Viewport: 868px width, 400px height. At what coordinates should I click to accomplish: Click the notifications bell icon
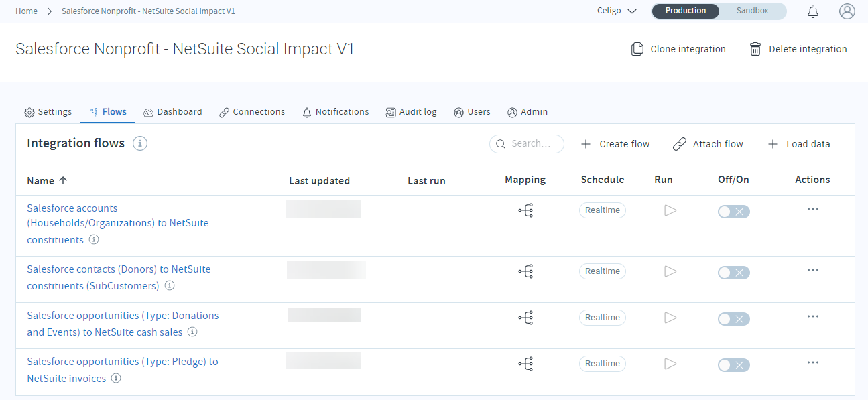click(x=813, y=11)
